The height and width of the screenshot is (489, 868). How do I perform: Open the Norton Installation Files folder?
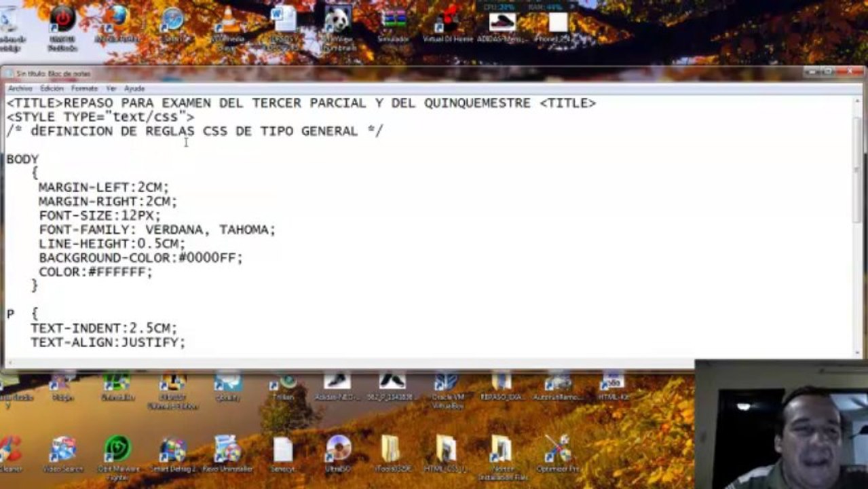pos(502,457)
